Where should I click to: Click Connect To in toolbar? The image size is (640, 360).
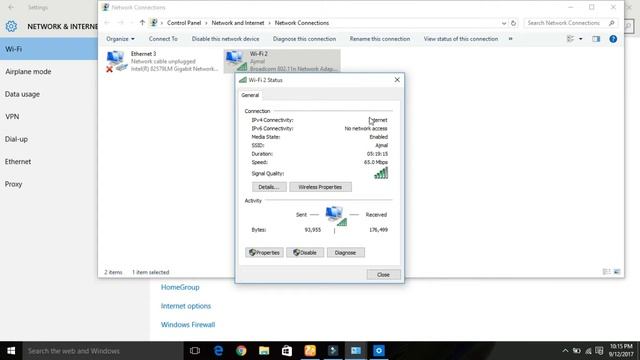(163, 39)
